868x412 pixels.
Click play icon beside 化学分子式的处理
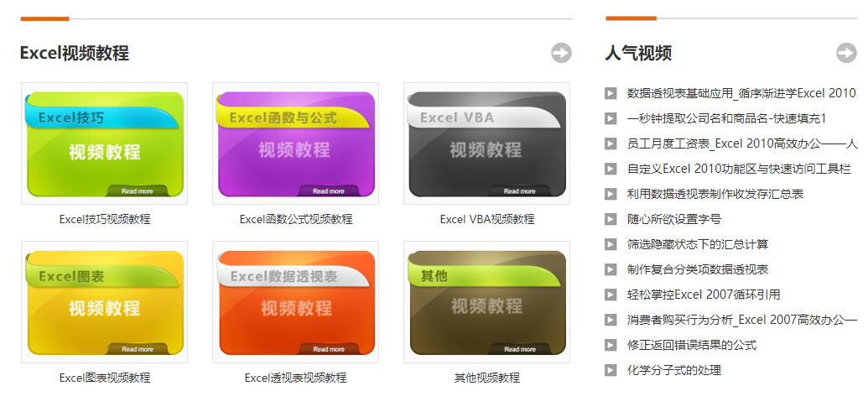[611, 370]
